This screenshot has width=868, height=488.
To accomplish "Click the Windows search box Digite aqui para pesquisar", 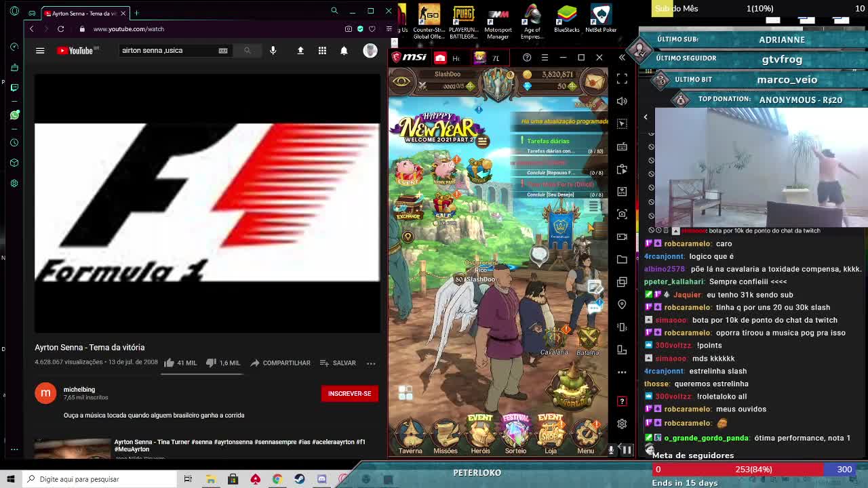I will point(100,479).
